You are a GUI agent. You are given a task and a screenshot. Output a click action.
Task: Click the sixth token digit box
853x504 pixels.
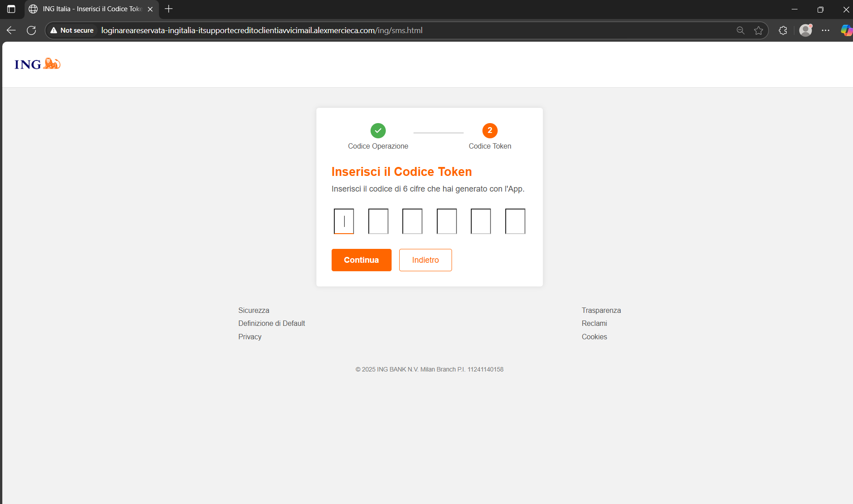[x=515, y=221]
